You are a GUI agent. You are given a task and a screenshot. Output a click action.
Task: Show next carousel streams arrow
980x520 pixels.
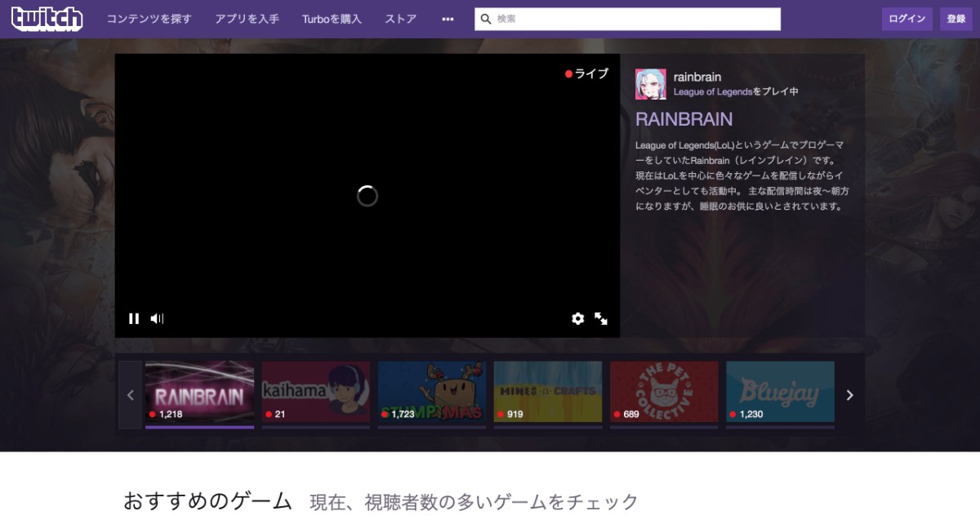(849, 395)
